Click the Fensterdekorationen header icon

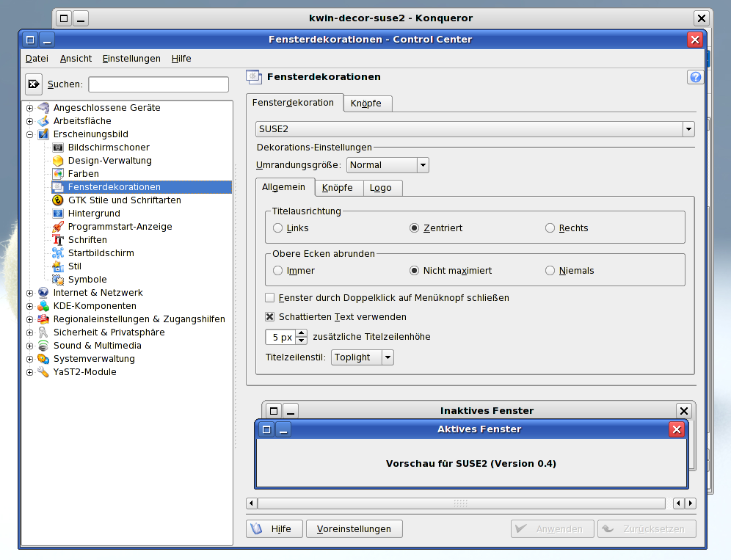(x=254, y=77)
